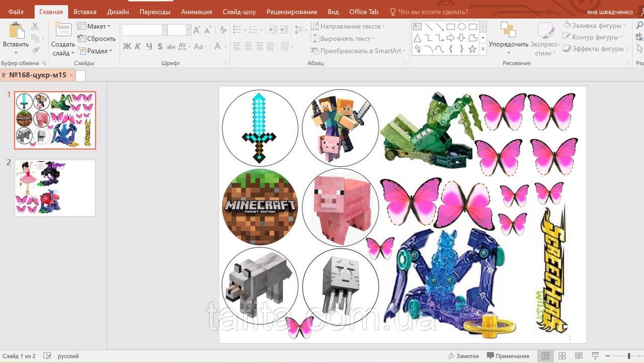Click the spell check icon in status bar

click(47, 356)
